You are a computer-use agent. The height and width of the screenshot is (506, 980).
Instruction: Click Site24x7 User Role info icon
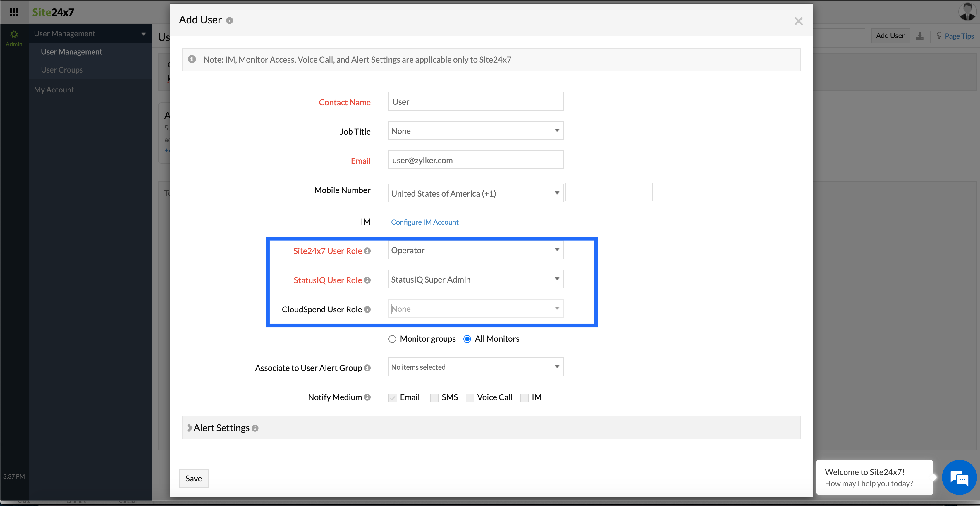(367, 251)
